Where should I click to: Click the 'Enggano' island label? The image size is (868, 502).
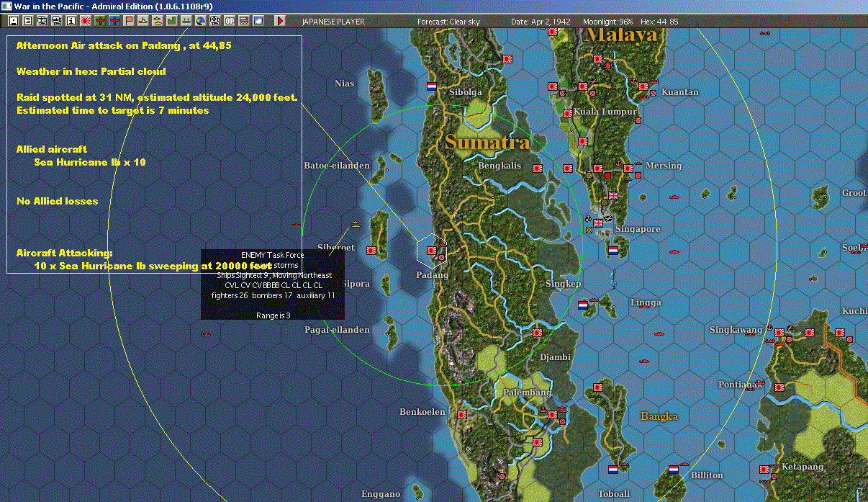381,494
